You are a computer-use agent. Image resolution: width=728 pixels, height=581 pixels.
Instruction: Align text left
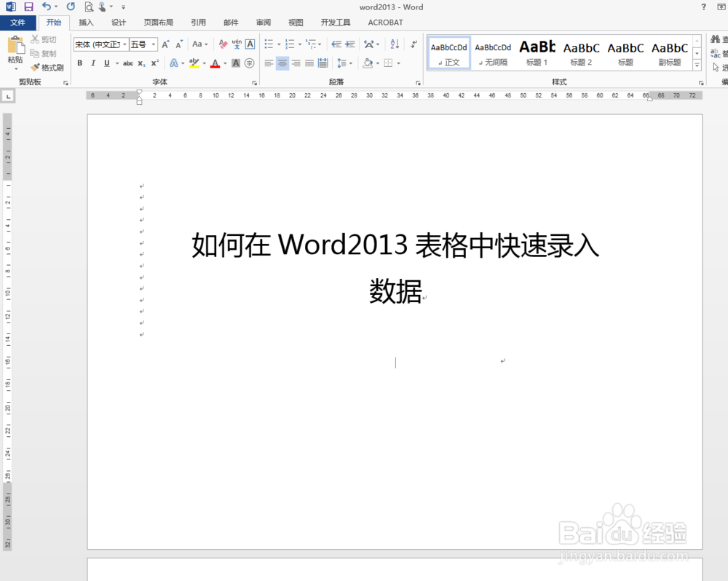point(269,63)
